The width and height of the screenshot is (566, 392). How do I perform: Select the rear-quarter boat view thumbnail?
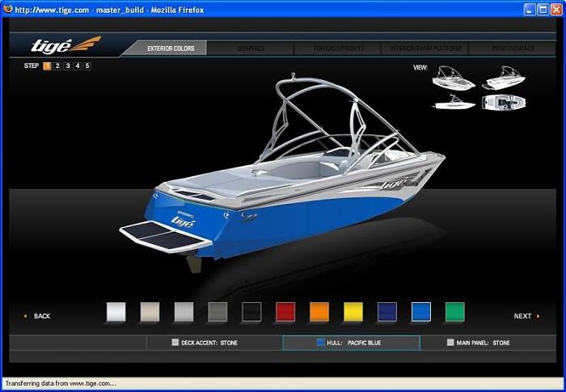[452, 80]
